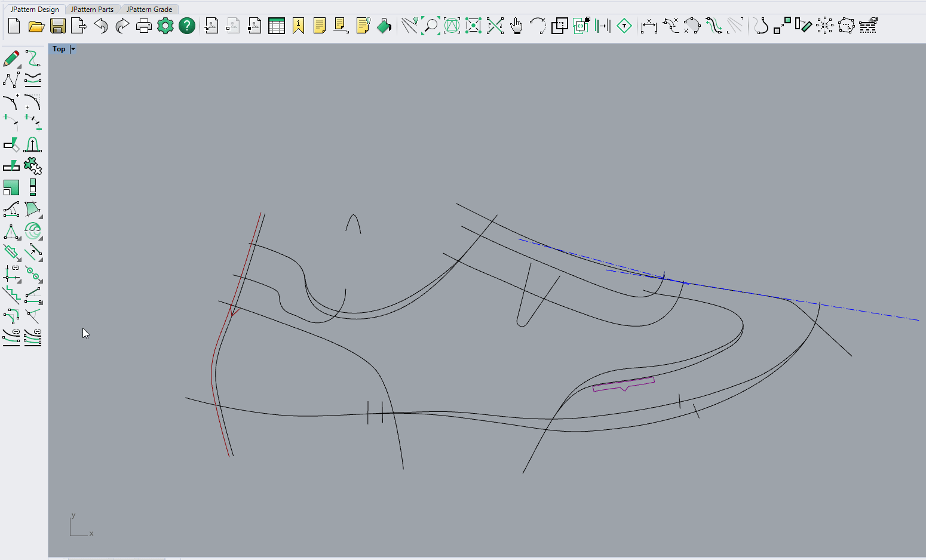Switch to the JPattern Grade tab

(149, 9)
